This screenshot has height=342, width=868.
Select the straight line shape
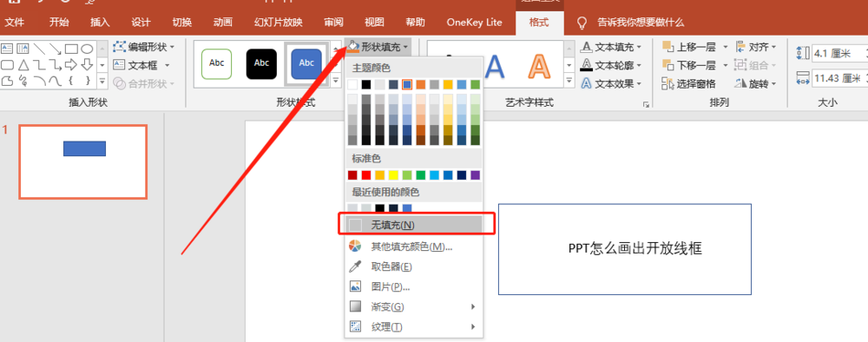[39, 49]
